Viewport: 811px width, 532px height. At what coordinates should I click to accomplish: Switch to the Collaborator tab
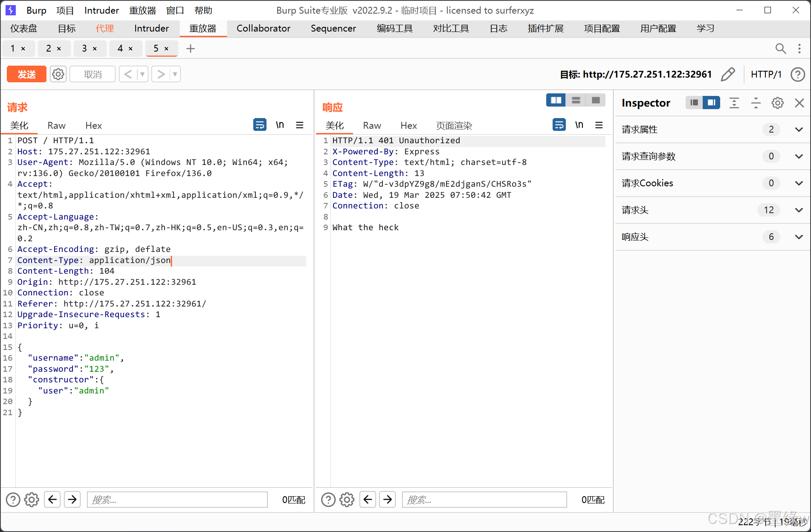click(x=264, y=29)
